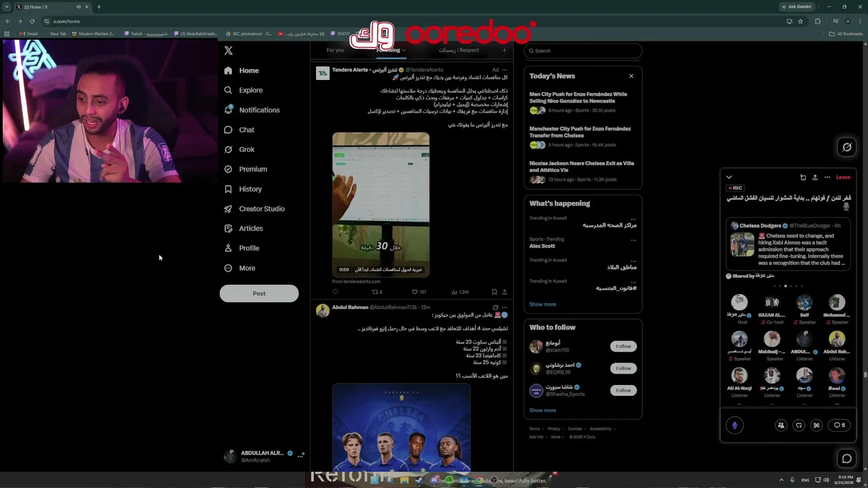Open Space comments showing 5

840,425
